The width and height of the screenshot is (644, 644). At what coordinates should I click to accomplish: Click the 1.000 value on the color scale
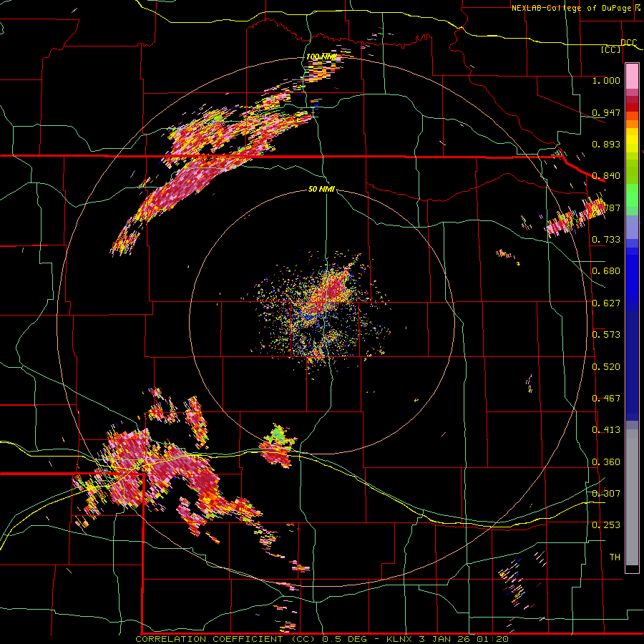pyautogui.click(x=606, y=80)
